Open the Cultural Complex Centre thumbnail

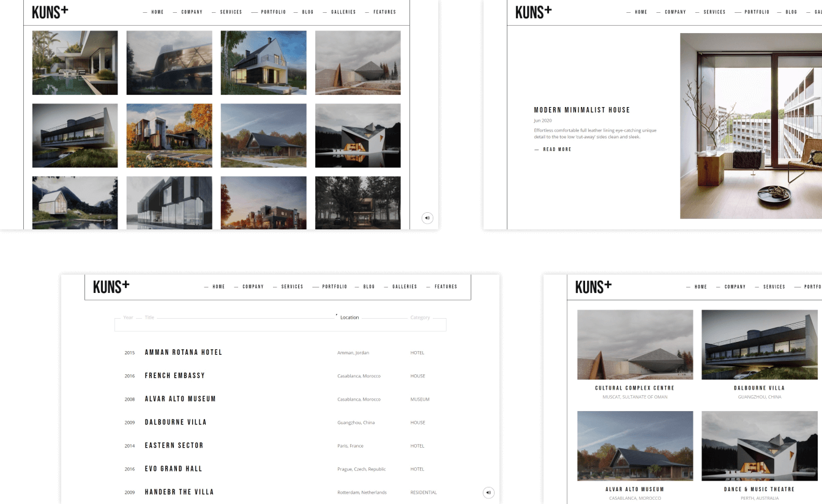click(x=635, y=344)
